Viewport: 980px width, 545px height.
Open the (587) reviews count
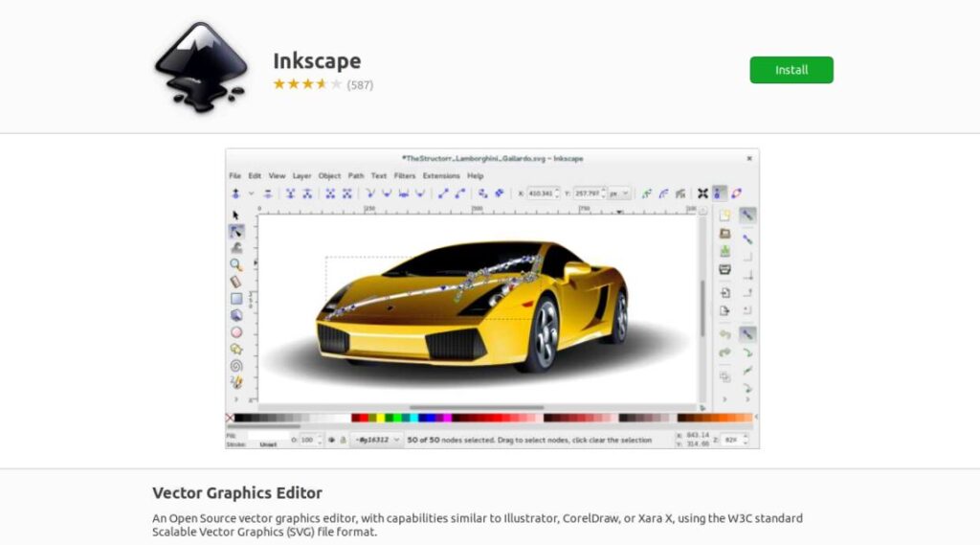pyautogui.click(x=360, y=85)
